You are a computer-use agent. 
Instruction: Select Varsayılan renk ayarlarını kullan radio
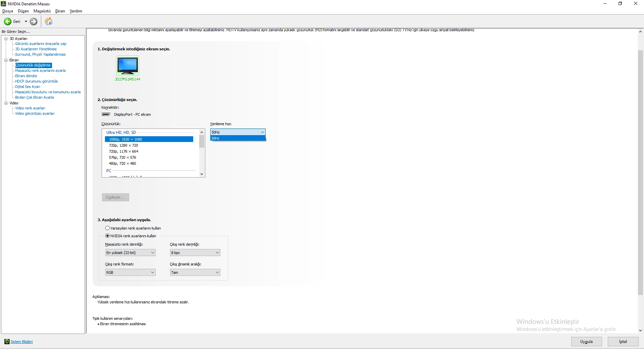107,228
